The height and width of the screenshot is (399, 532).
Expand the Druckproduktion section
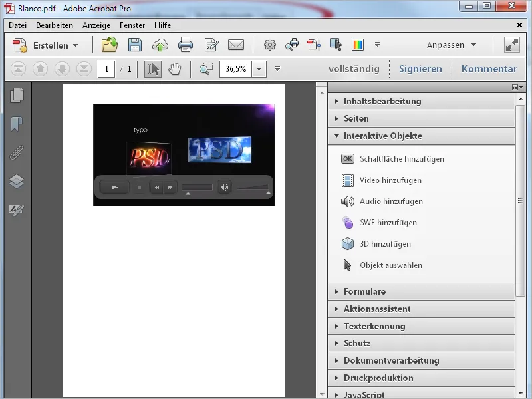[421, 378]
